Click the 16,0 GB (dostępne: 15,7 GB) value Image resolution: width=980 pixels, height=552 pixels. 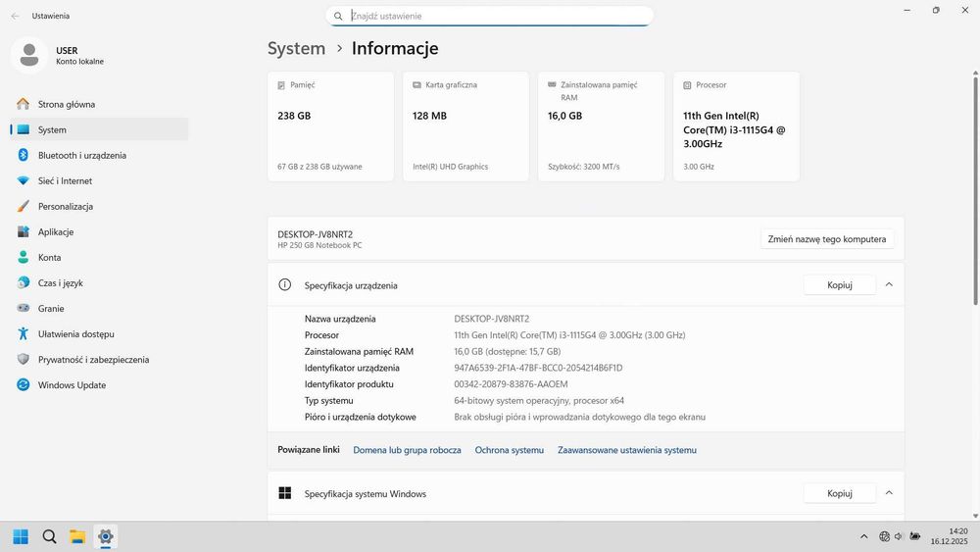click(x=507, y=352)
